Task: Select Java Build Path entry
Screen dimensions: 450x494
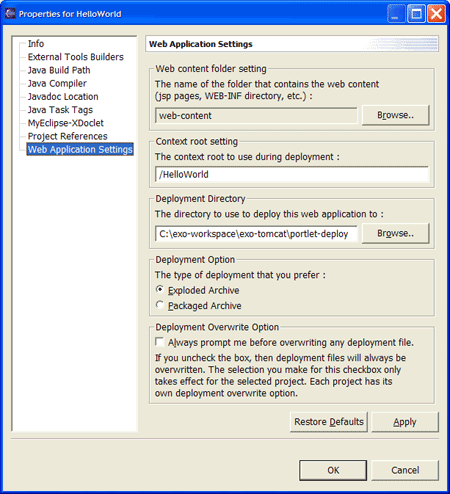Action: pyautogui.click(x=59, y=70)
